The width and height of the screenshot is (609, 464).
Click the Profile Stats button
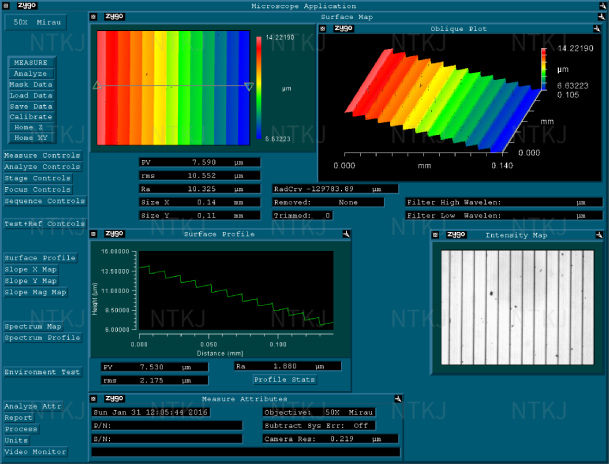[x=284, y=379]
